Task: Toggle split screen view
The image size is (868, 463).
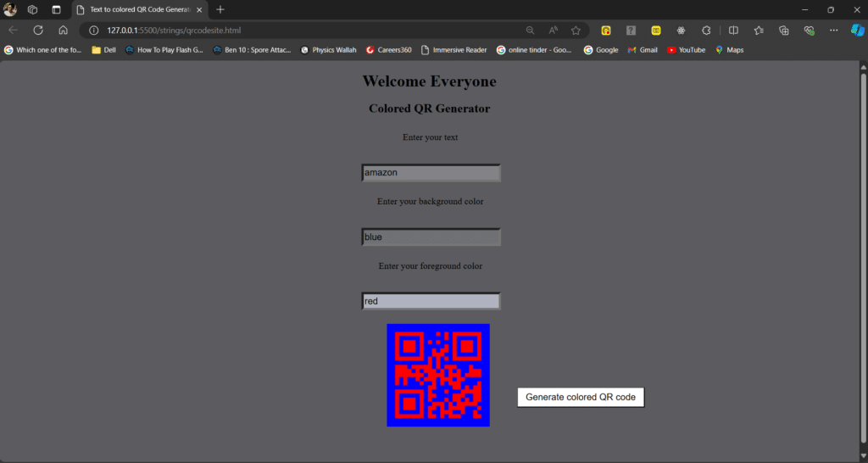Action: coord(734,30)
